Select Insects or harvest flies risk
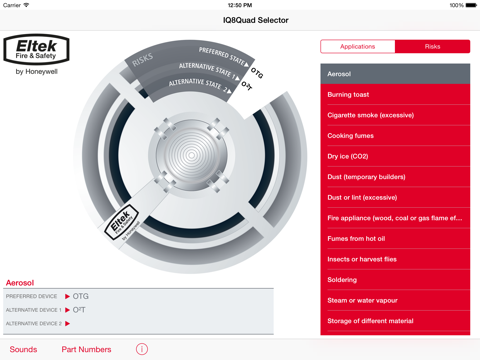The image size is (480, 360). coord(395,259)
